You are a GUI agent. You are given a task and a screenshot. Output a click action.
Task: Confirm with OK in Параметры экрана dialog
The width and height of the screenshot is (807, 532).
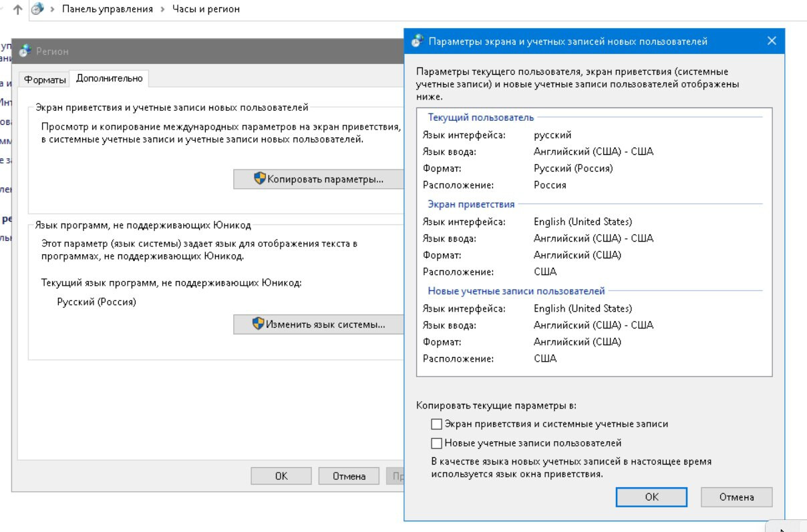coord(651,497)
